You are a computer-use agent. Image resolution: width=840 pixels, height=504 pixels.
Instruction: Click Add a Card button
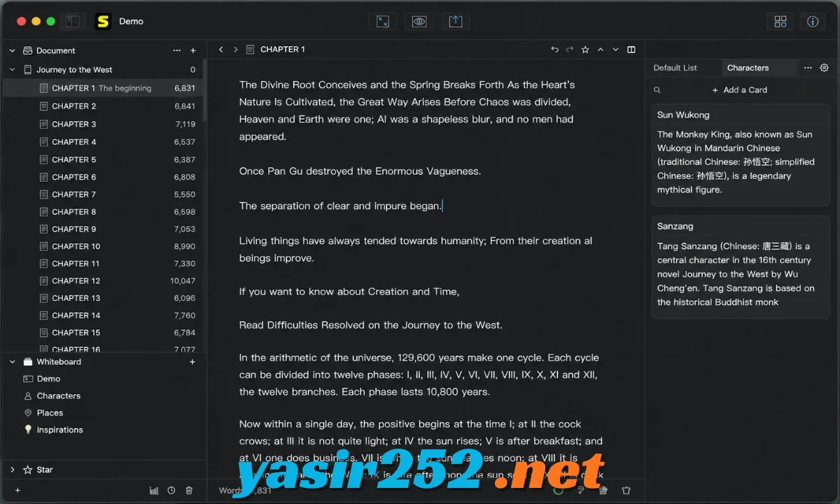739,90
